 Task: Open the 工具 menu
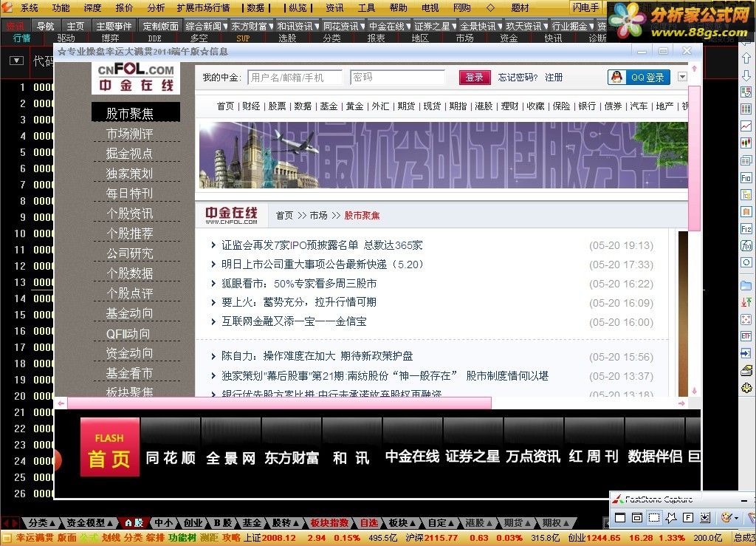point(366,7)
